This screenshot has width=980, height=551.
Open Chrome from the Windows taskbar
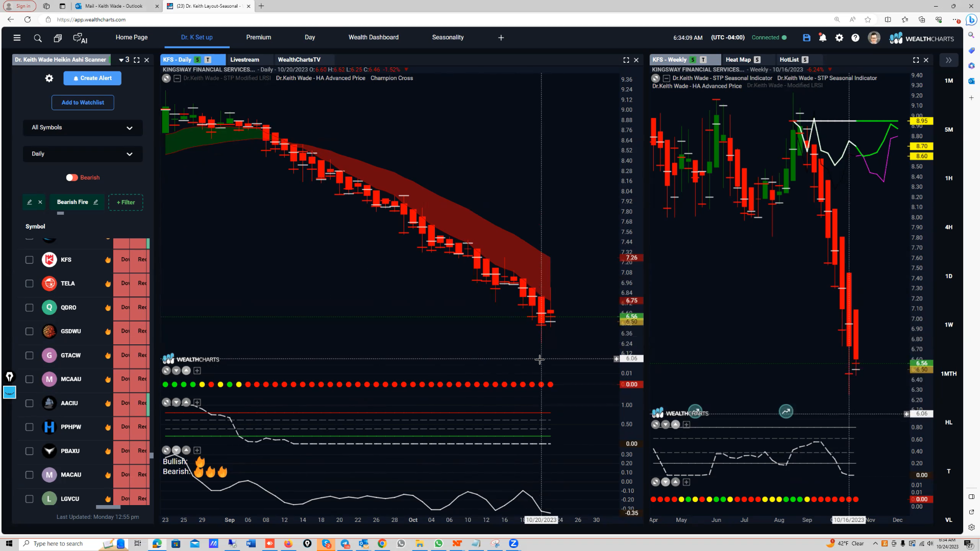[x=382, y=544]
